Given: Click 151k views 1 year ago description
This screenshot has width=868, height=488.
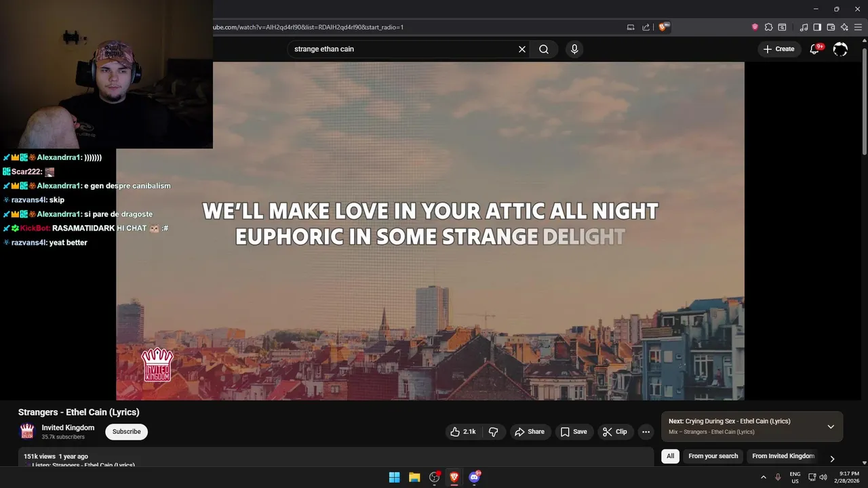Looking at the screenshot, I should coord(56,456).
